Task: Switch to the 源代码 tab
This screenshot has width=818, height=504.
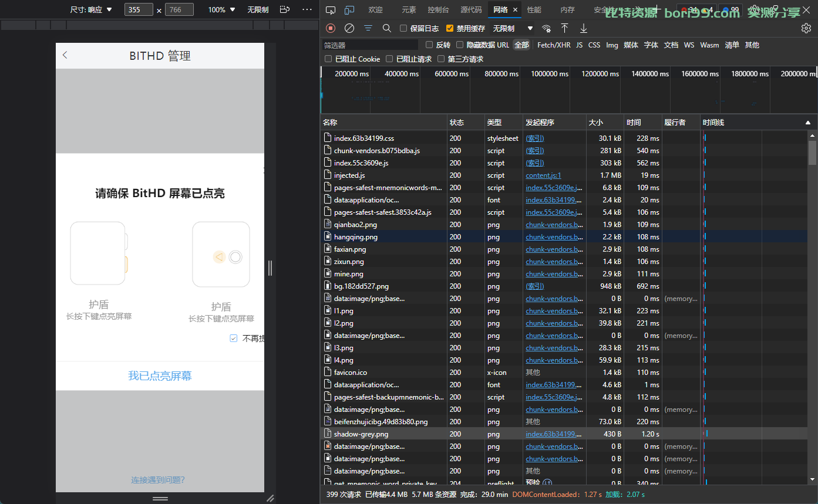Action: point(471,10)
